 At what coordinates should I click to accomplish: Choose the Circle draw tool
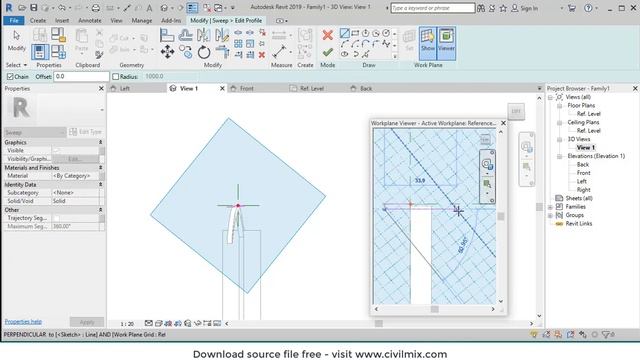386,33
